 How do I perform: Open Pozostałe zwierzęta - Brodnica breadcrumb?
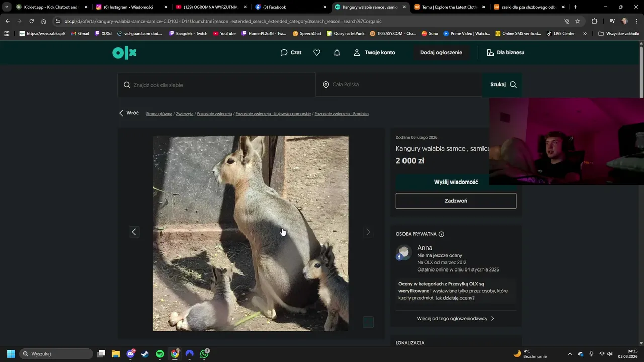tap(342, 114)
